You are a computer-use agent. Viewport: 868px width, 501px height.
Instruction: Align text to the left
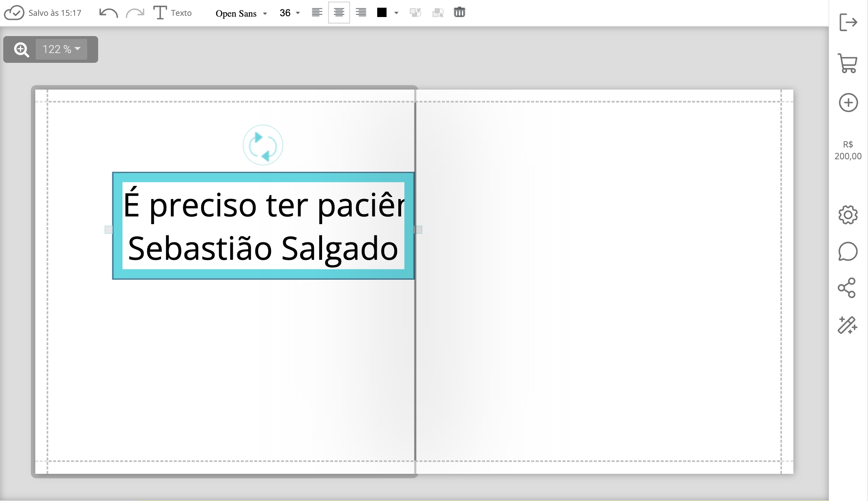317,13
